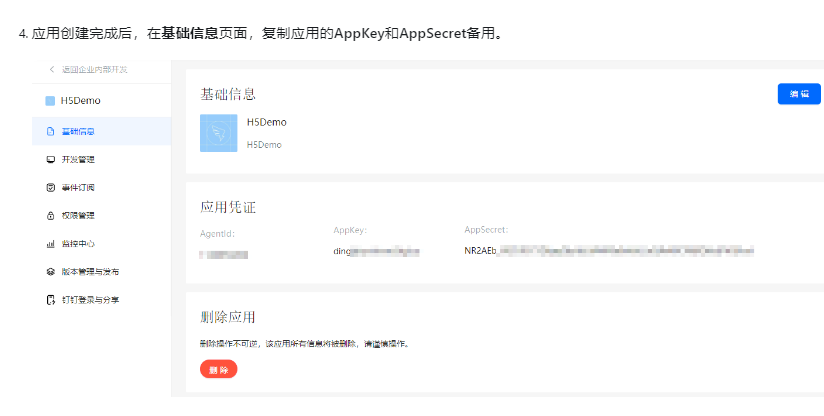Screen dimensions: 824x416
Task: Switch to 权限管理 section
Action: click(x=78, y=216)
